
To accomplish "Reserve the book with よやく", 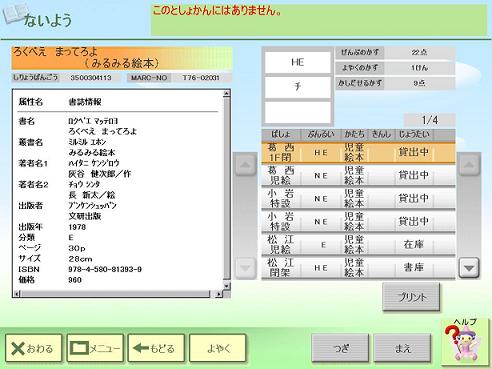I will pos(218,348).
